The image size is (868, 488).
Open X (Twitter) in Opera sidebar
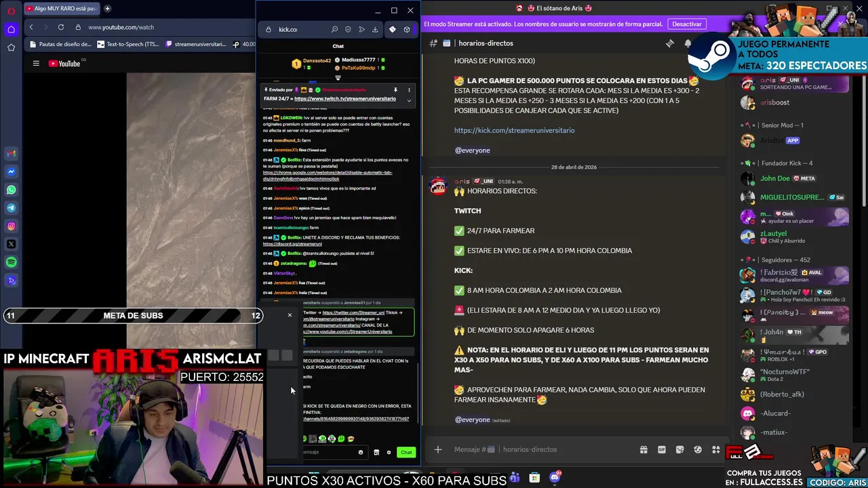point(12,244)
